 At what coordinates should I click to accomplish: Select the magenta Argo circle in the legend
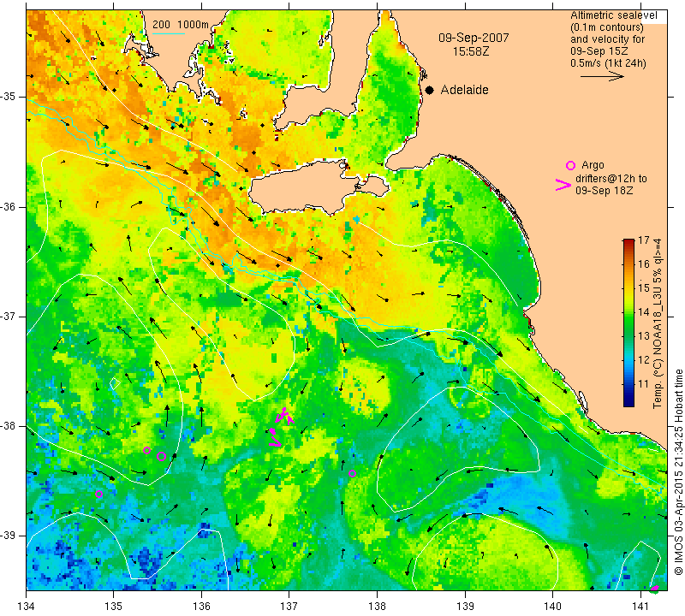pyautogui.click(x=570, y=165)
